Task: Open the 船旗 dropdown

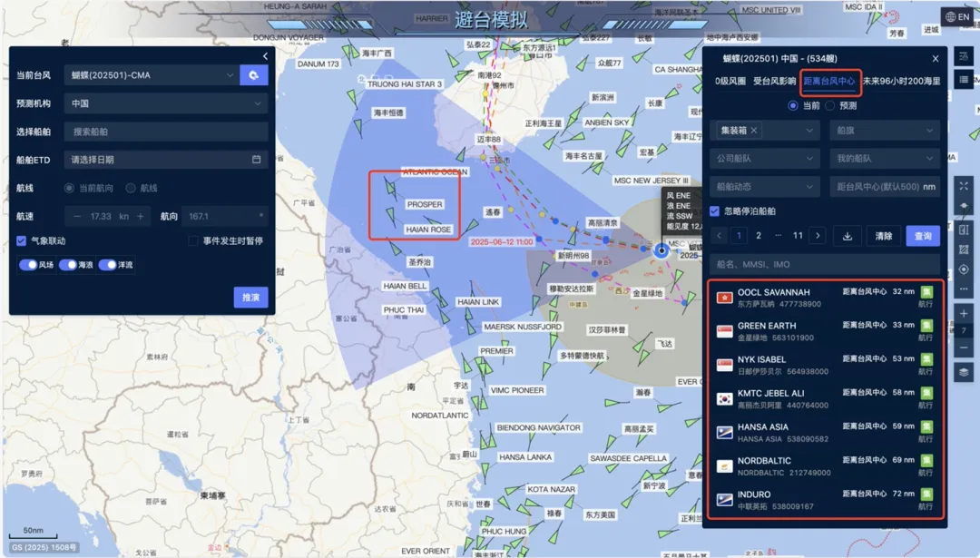Action: point(885,131)
